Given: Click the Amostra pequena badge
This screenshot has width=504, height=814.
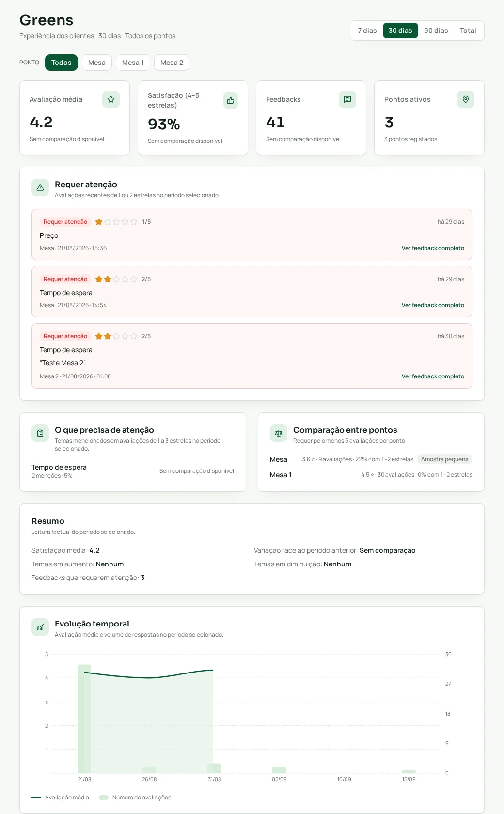Looking at the screenshot, I should (445, 459).
